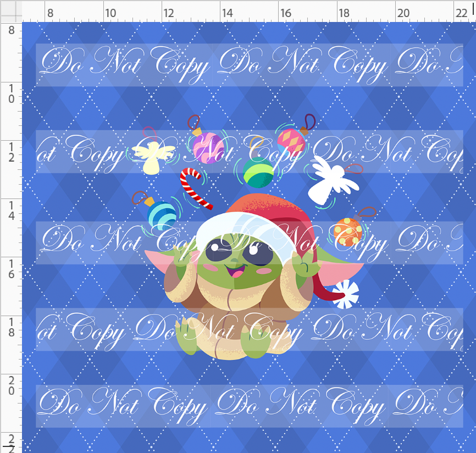Select the purple striped ornament on canvas
Viewport: 476px width, 453px height.
tap(207, 147)
